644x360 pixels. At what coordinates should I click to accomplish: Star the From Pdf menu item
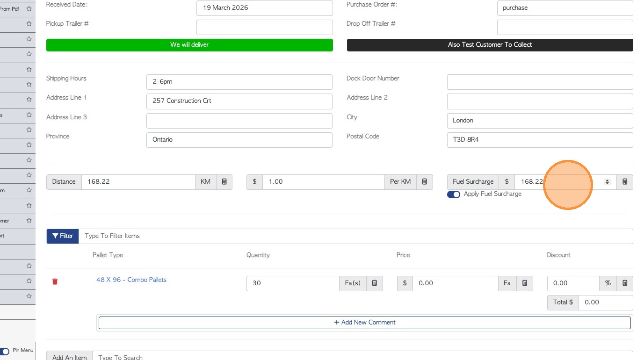tap(29, 8)
